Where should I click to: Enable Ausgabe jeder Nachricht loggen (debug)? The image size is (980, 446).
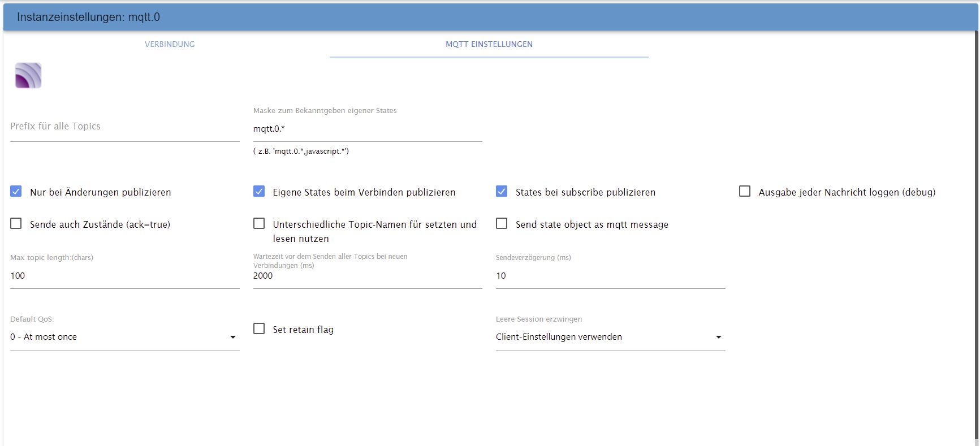pyautogui.click(x=745, y=192)
